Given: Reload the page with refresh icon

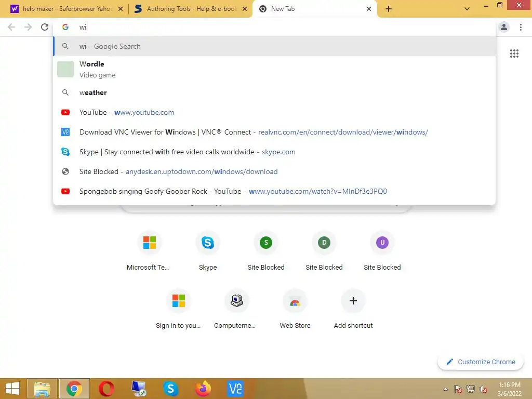Looking at the screenshot, I should (45, 27).
